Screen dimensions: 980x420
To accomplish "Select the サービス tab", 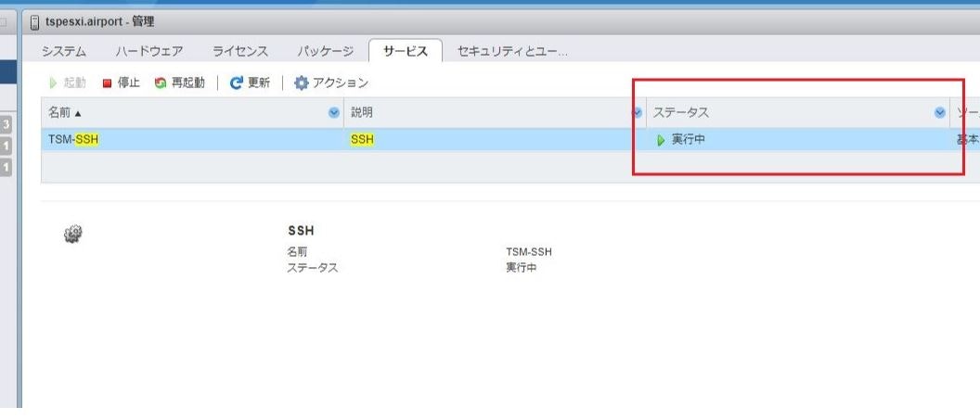I will click(406, 51).
